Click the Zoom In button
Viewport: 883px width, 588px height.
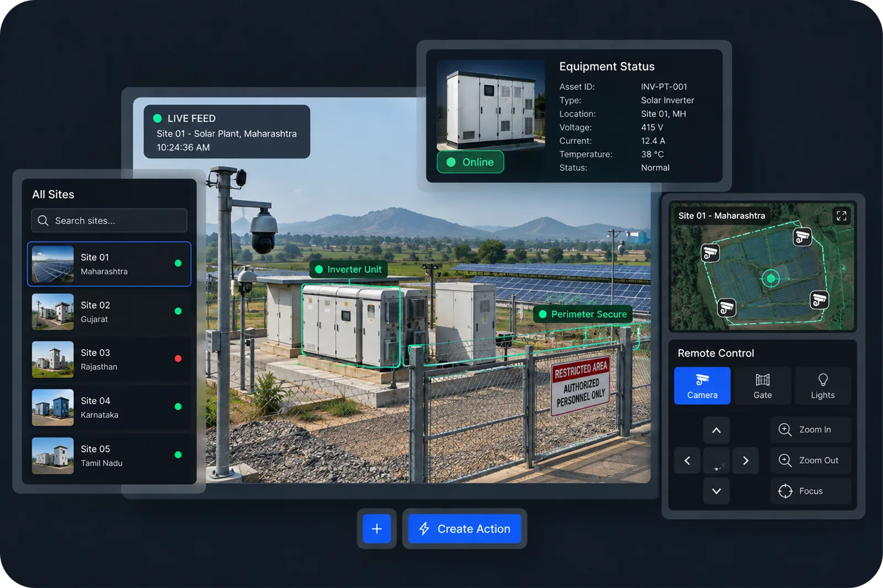[811, 430]
